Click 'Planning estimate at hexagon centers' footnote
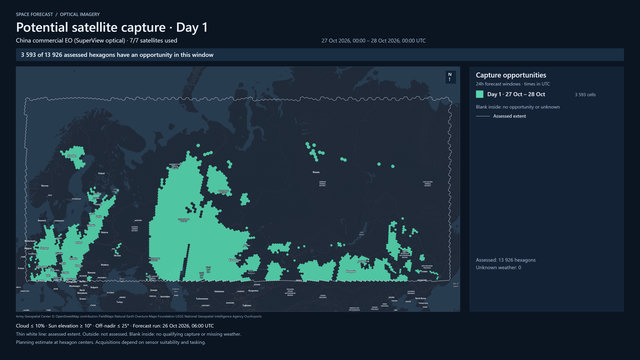 111,342
